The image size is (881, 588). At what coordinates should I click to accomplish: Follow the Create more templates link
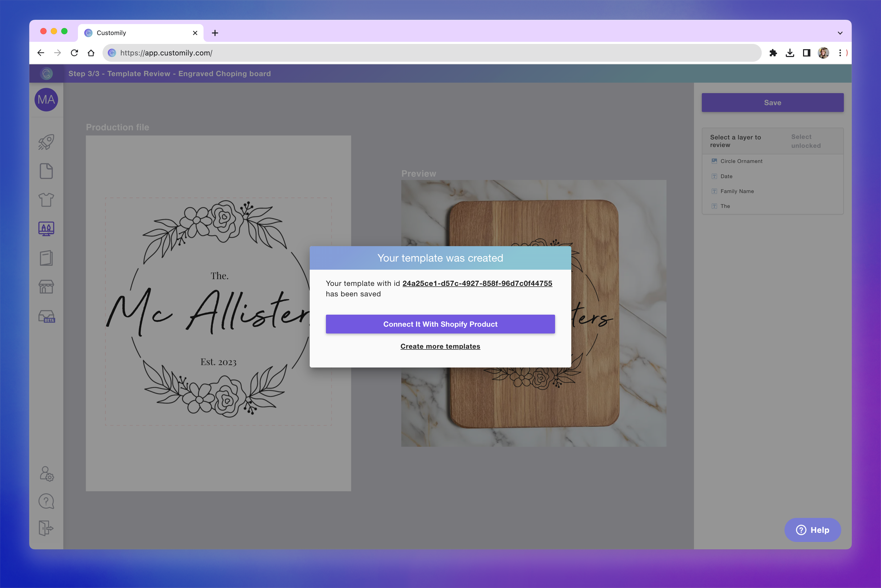click(x=440, y=347)
